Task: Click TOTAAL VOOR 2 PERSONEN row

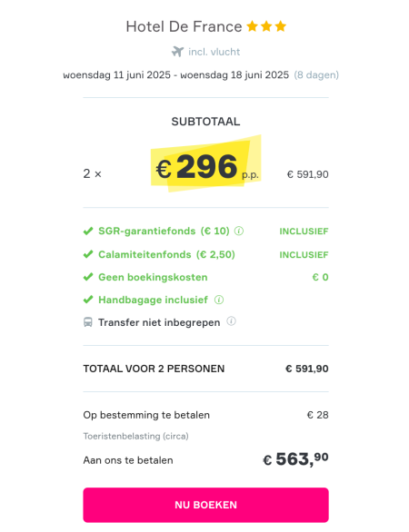Action: coord(205,369)
